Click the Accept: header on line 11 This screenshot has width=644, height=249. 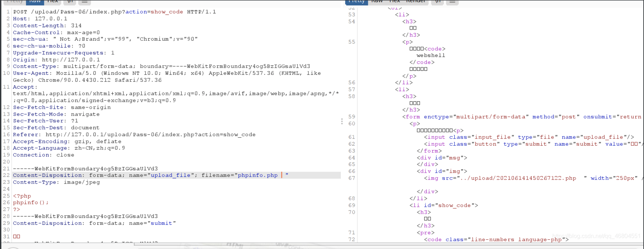25,87
